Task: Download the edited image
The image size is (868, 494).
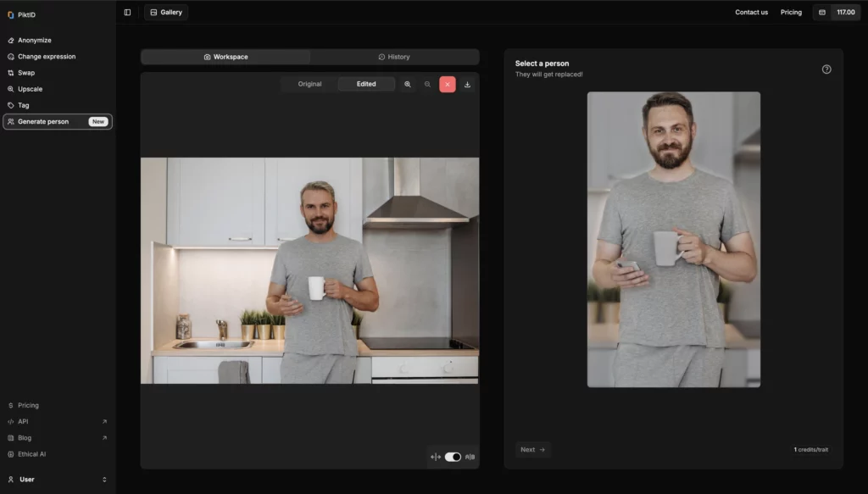Action: tap(467, 84)
